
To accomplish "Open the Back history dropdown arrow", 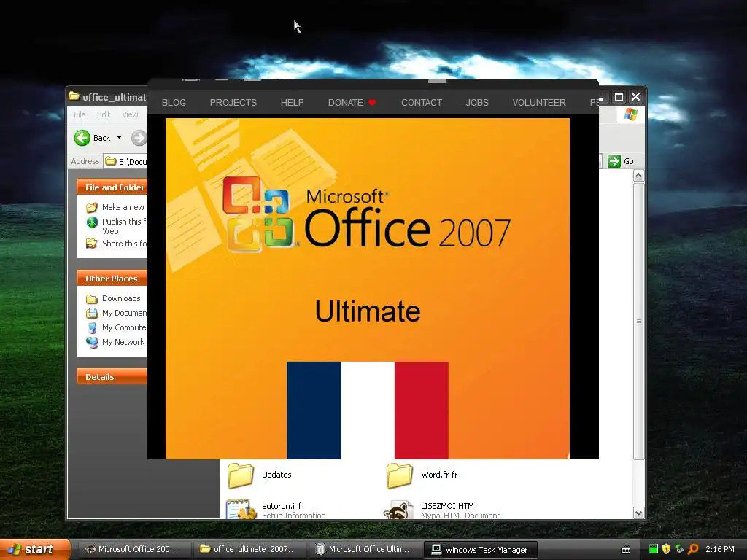I will point(119,138).
